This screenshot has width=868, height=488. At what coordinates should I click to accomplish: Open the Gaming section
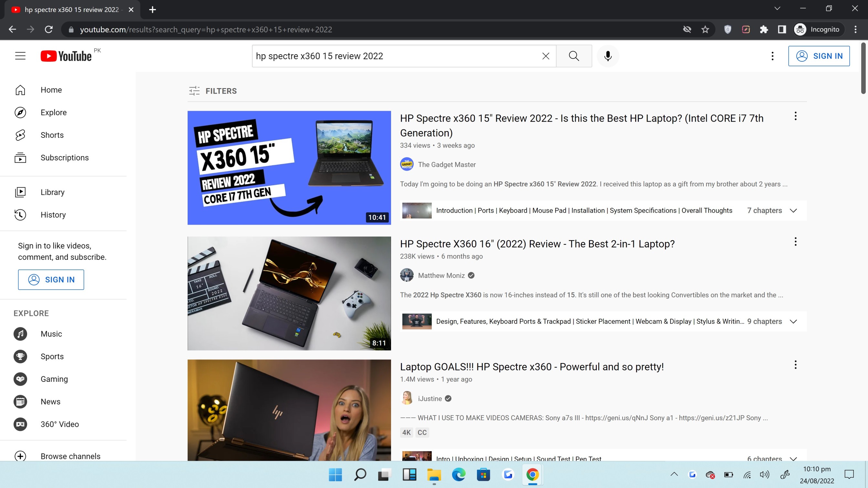pyautogui.click(x=54, y=379)
